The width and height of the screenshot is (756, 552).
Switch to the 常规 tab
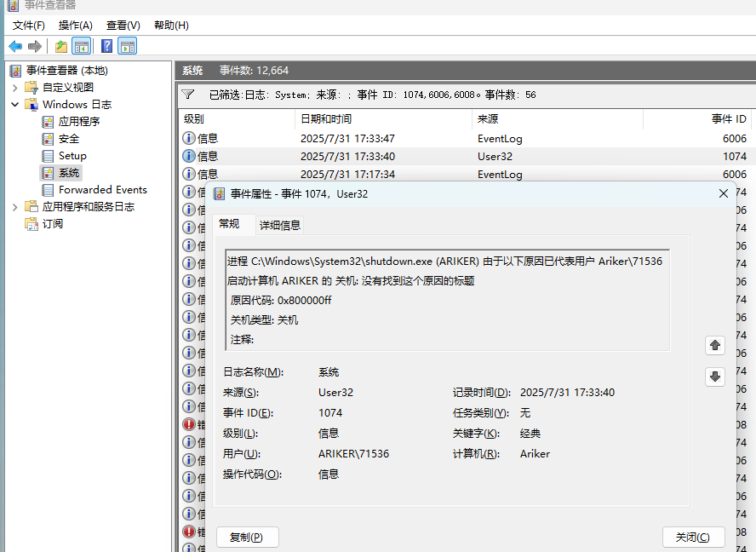[x=230, y=223]
